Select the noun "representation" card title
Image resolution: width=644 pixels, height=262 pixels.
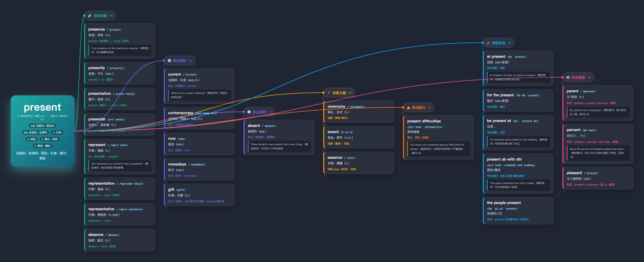tap(101, 183)
